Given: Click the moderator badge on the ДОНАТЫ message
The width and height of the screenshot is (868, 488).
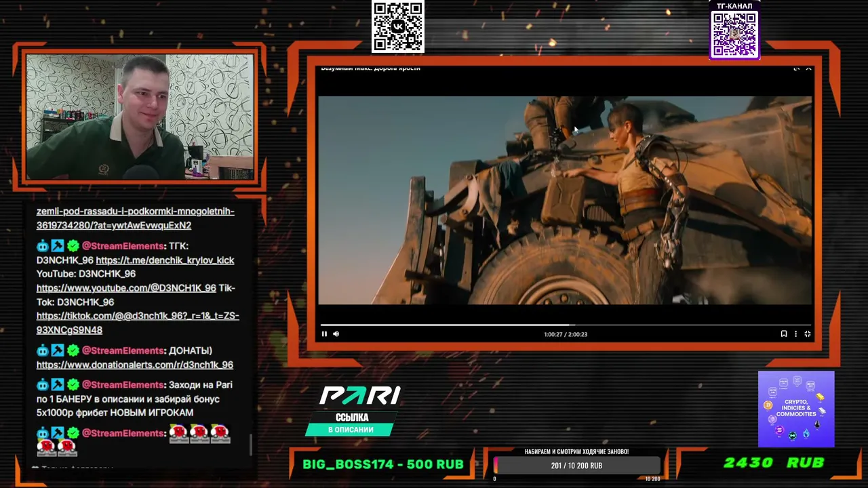Looking at the screenshot, I should tap(58, 350).
